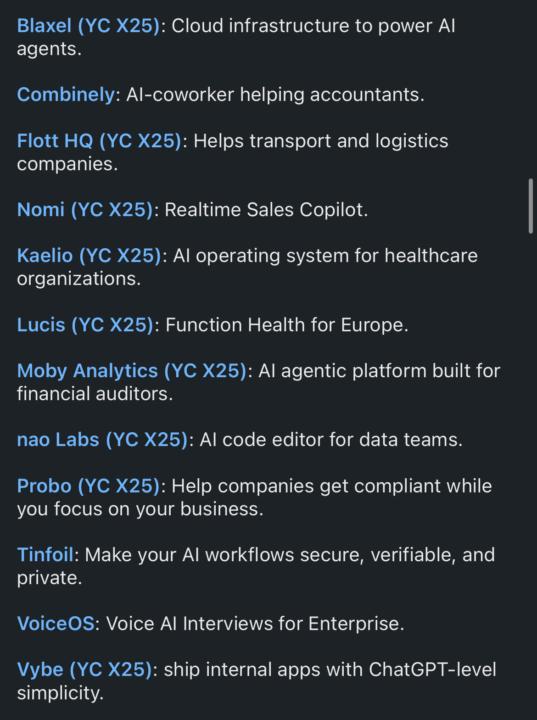
Task: Open the Combinely company link
Action: pos(66,95)
